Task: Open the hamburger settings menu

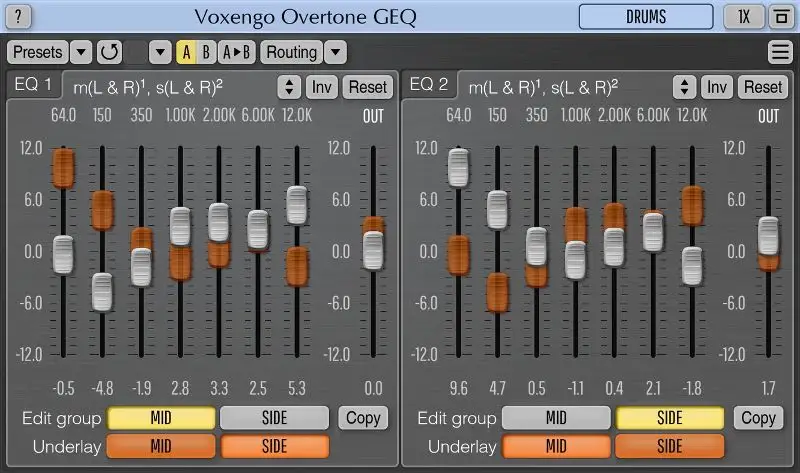Action: (780, 52)
